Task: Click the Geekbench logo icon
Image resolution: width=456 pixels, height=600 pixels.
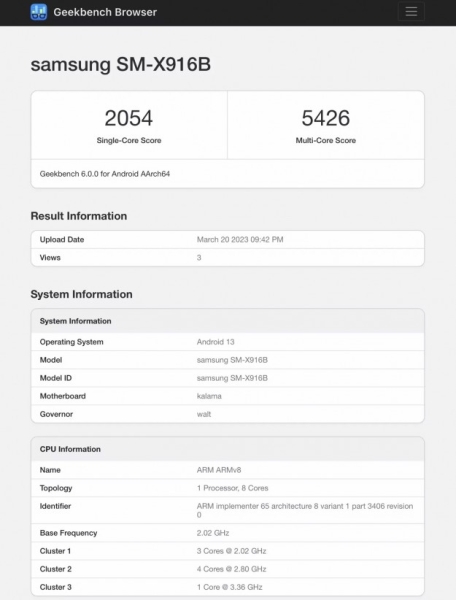Action: coord(39,12)
